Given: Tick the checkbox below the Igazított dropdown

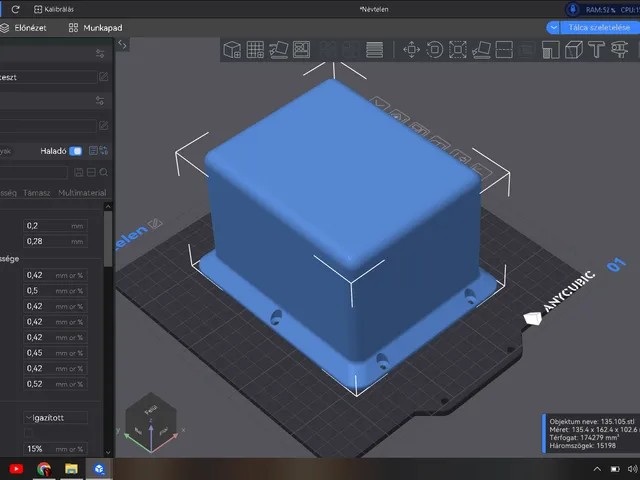Looking at the screenshot, I should click(x=29, y=432).
